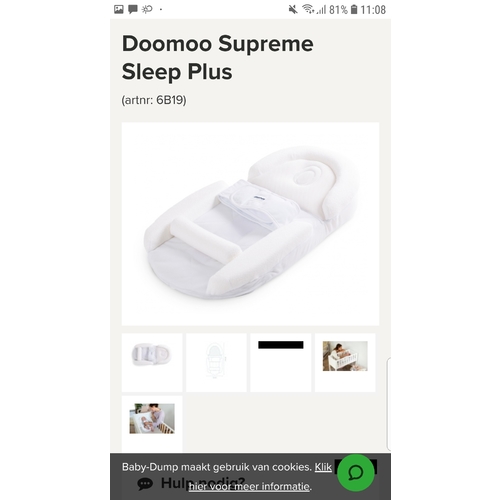Tap the muted sound icon in status bar
The width and height of the screenshot is (500, 500).
pyautogui.click(x=293, y=10)
